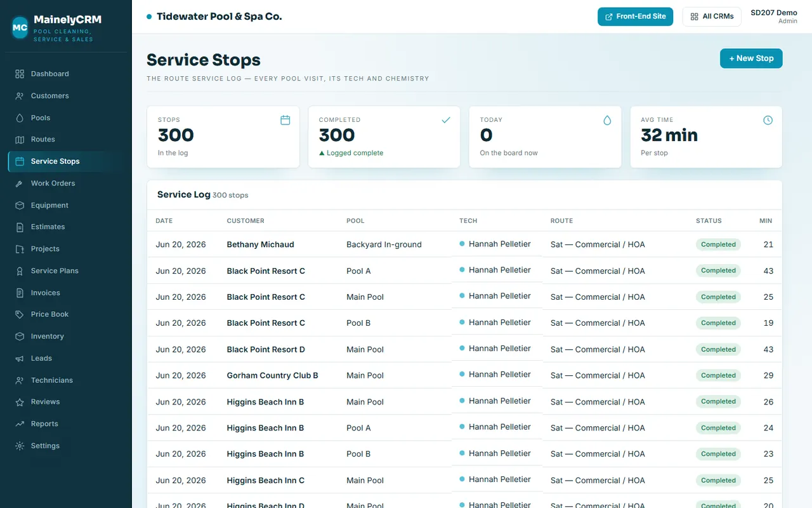Click the MIN column header
This screenshot has height=508, width=812.
tap(766, 221)
